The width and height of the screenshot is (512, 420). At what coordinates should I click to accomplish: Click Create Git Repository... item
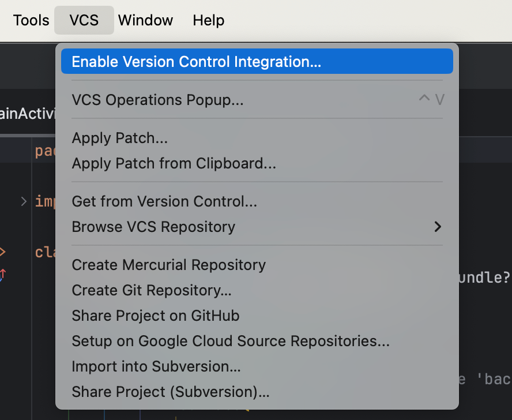pyautogui.click(x=152, y=290)
